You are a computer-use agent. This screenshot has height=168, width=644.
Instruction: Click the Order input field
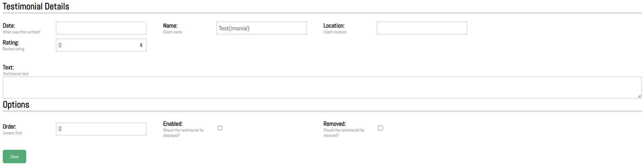coord(101,129)
